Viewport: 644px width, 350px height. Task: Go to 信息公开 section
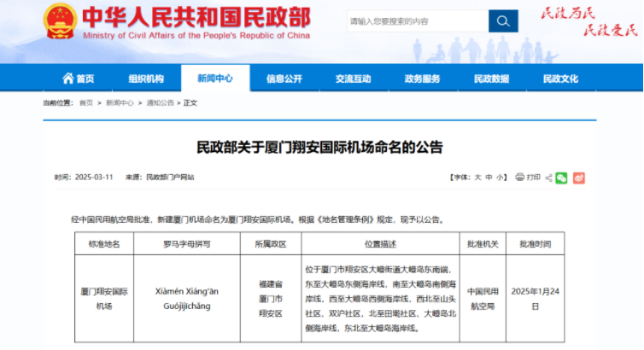pyautogui.click(x=284, y=79)
